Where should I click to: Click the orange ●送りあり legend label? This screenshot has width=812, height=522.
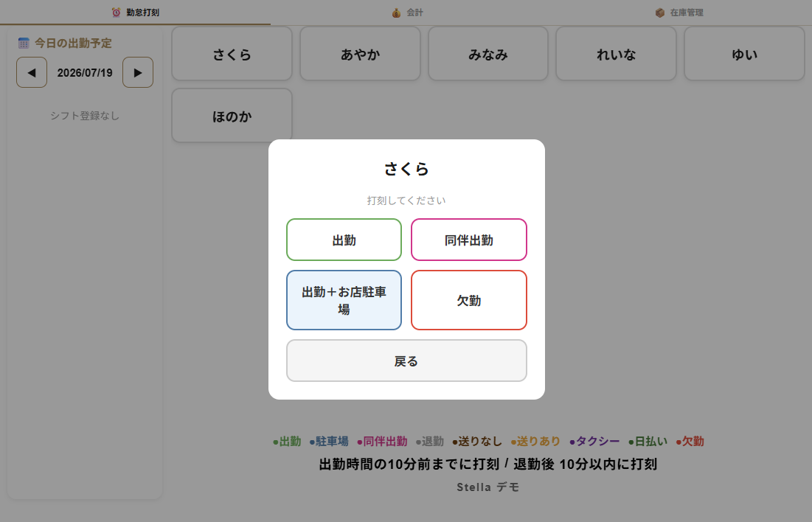(x=535, y=441)
